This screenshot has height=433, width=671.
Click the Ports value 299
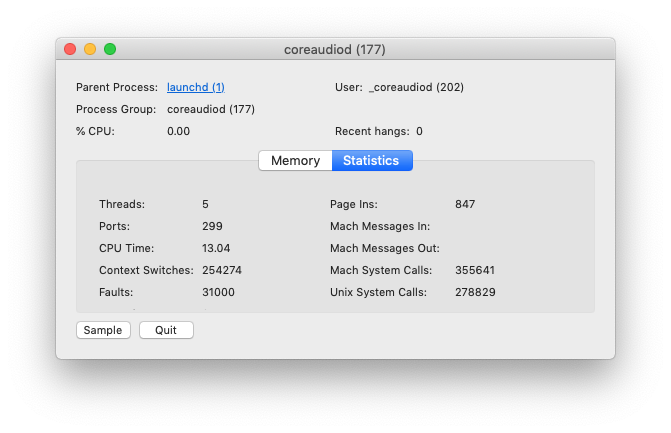[212, 226]
